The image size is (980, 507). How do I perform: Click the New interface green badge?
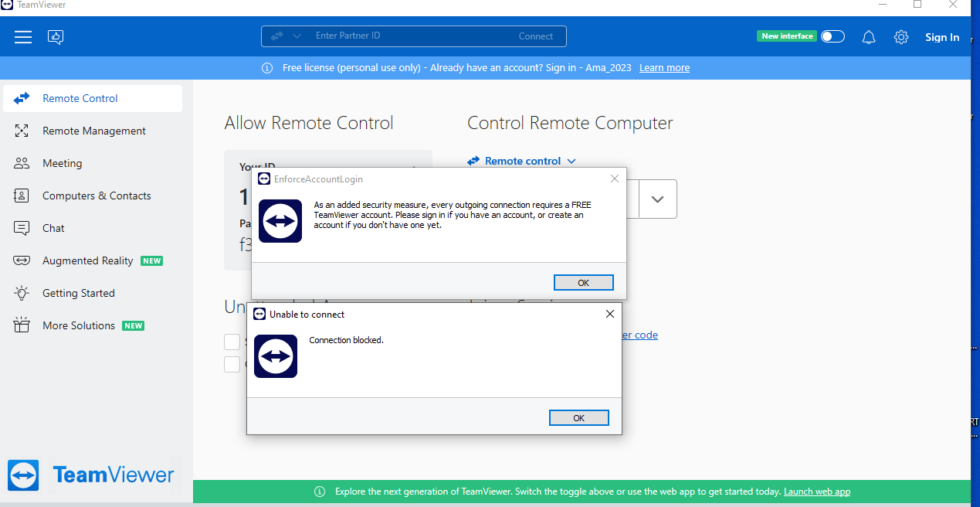(x=787, y=36)
